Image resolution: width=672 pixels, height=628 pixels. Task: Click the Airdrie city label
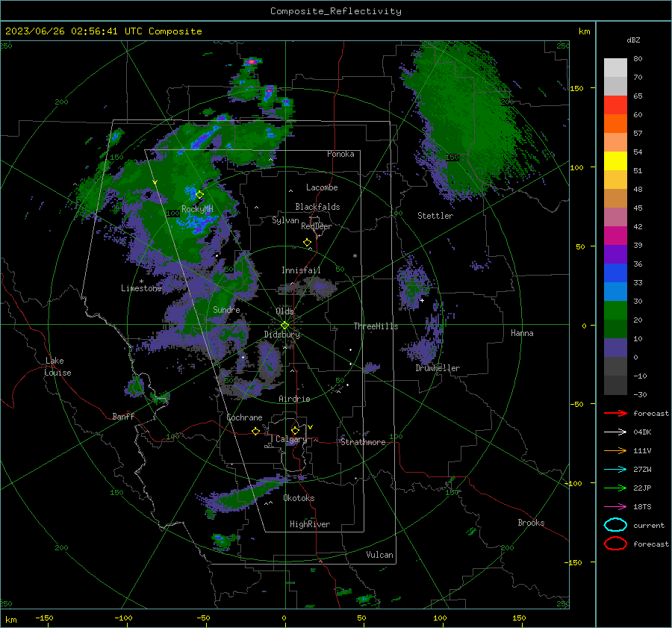click(294, 399)
